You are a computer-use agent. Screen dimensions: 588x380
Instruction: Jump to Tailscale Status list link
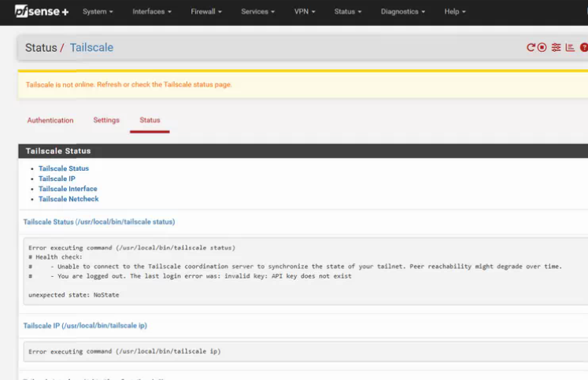tap(64, 168)
